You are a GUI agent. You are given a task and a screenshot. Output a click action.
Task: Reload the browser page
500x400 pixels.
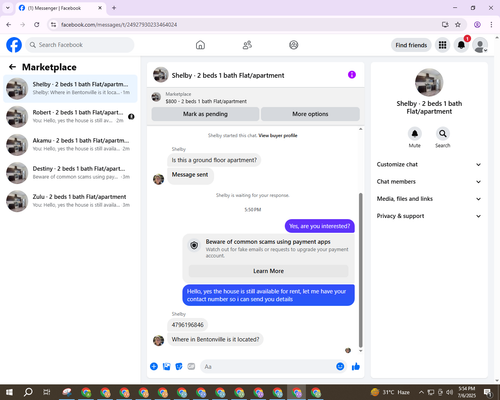click(37, 25)
